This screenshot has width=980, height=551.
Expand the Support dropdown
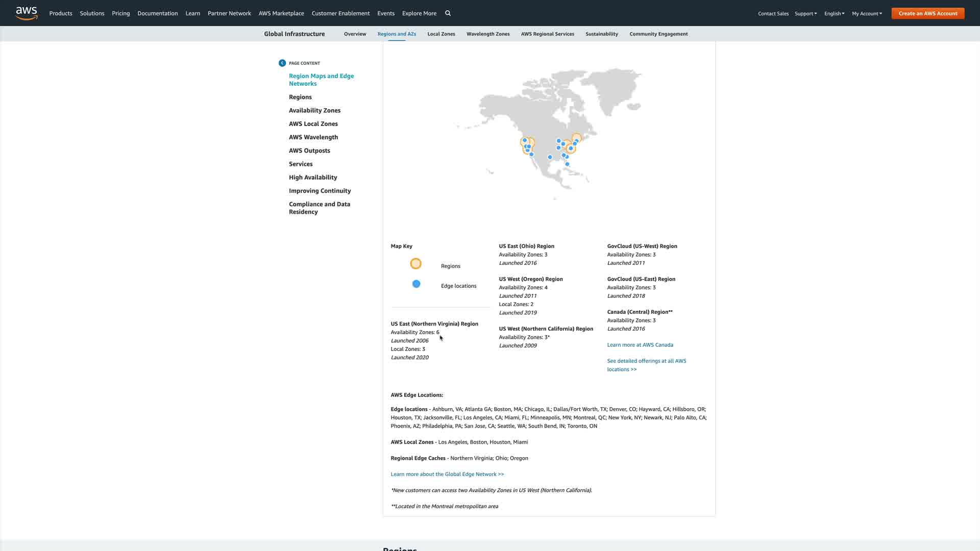click(x=805, y=14)
